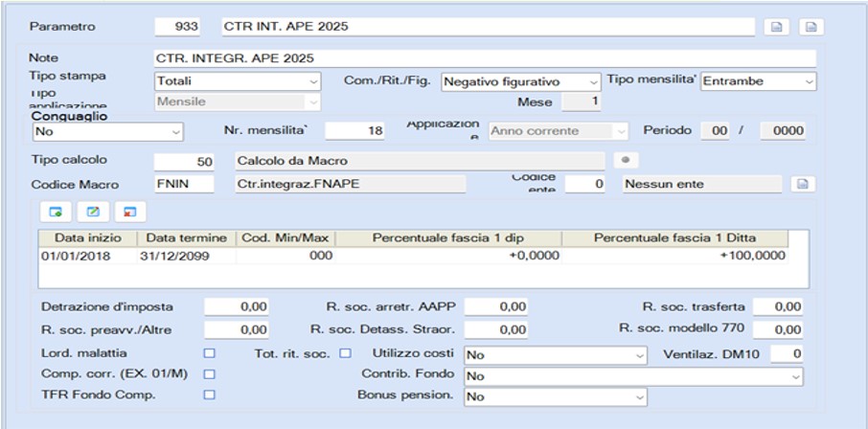
Task: Click the small dot button next to Calcolo da Macro
Action: pyautogui.click(x=626, y=161)
